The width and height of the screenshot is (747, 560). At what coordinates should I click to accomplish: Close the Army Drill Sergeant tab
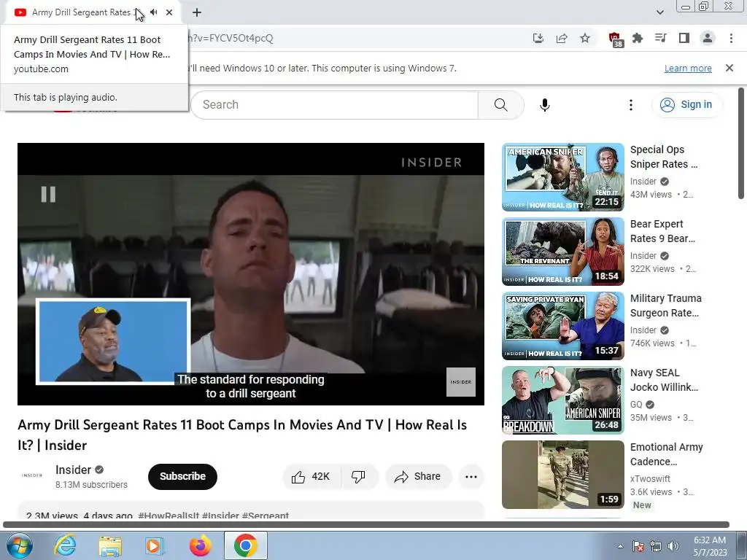(169, 12)
